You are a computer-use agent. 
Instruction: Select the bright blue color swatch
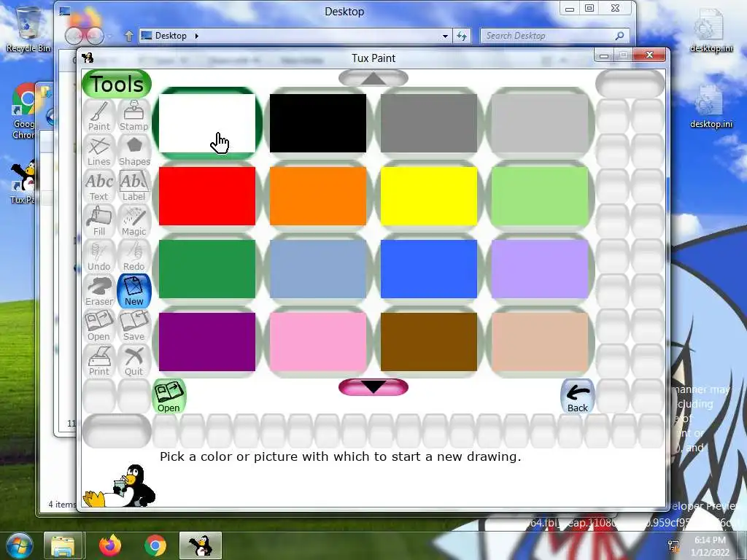[x=429, y=269]
